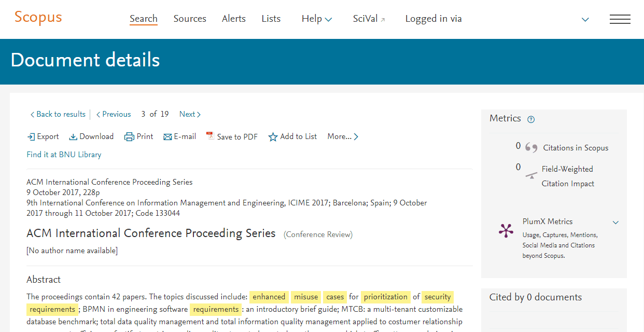Go to the Search tab
Image resolution: width=644 pixels, height=332 pixels.
pos(144,19)
